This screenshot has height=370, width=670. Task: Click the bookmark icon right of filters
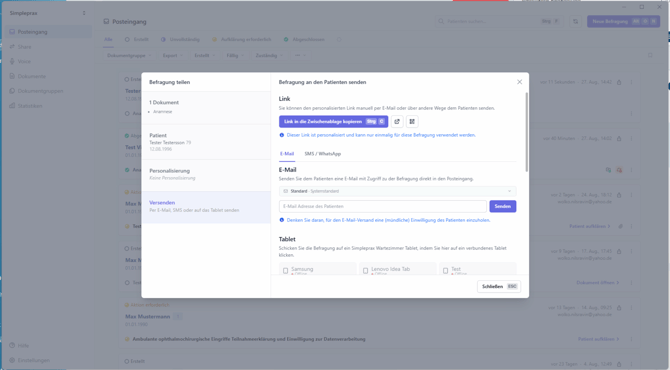point(650,56)
